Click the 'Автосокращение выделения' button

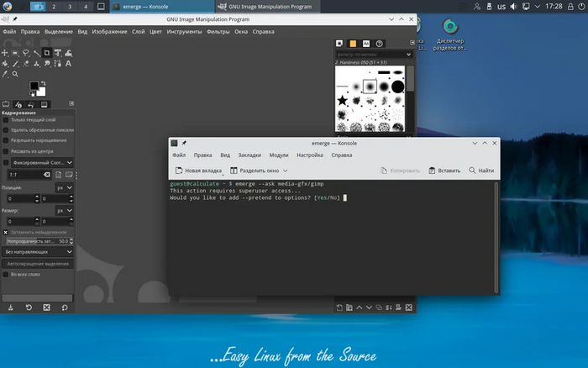click(38, 264)
